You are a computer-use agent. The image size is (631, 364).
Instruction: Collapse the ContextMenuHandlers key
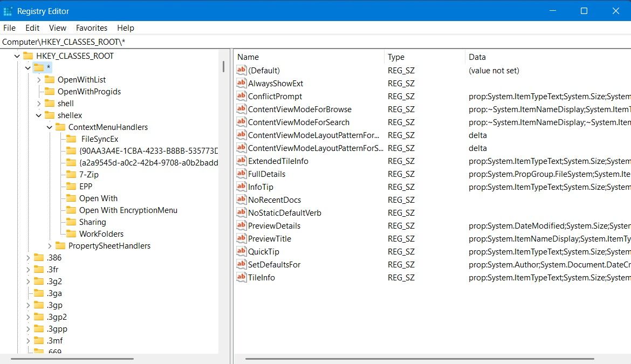point(50,127)
